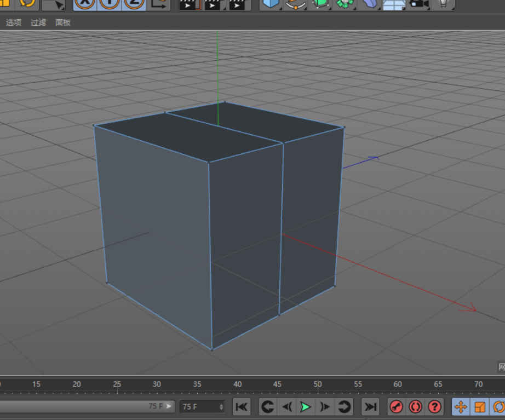Go to previous keyframe

tap(268, 407)
